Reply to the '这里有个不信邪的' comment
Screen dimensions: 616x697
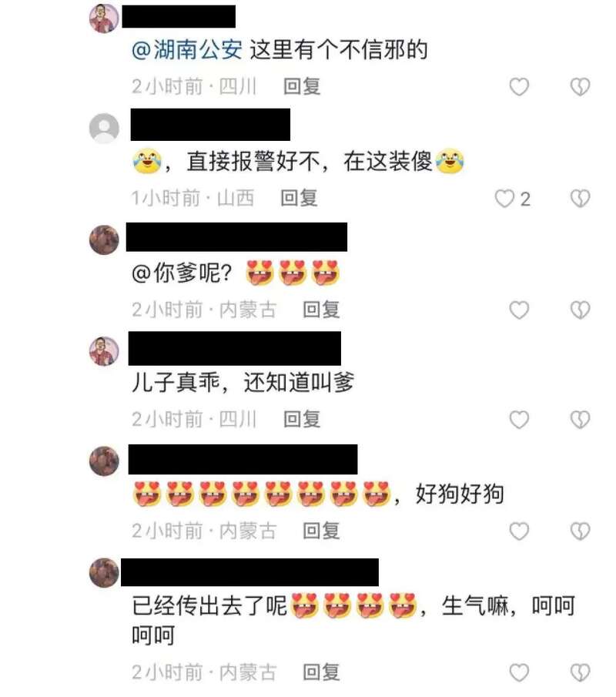[x=302, y=86]
